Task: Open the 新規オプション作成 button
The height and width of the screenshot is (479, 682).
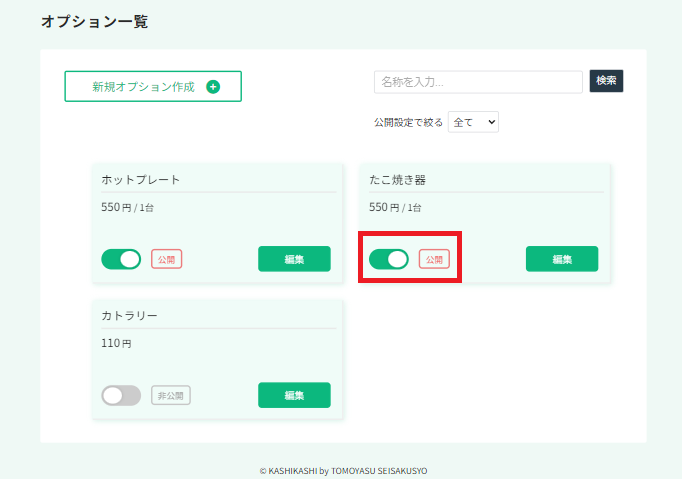Action: point(153,87)
